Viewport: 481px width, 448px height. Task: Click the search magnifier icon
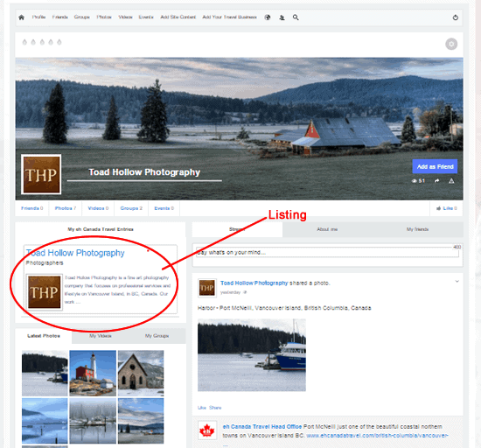296,17
